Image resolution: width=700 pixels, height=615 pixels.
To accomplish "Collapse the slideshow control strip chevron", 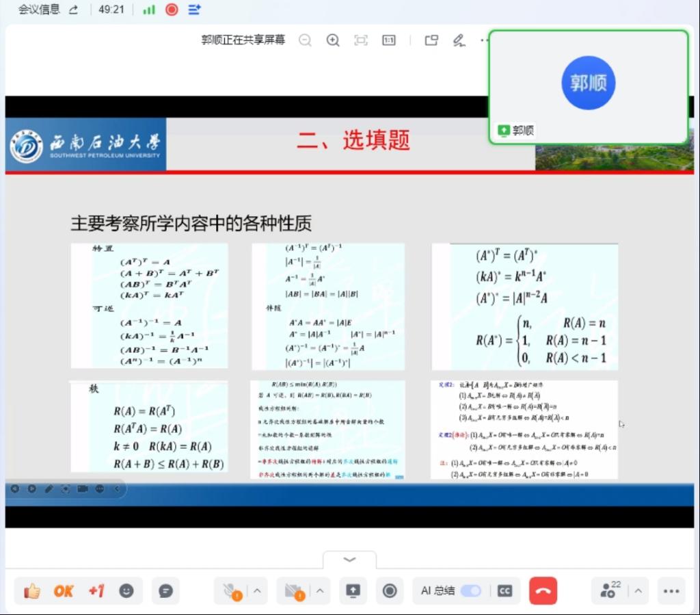I will [x=117, y=489].
